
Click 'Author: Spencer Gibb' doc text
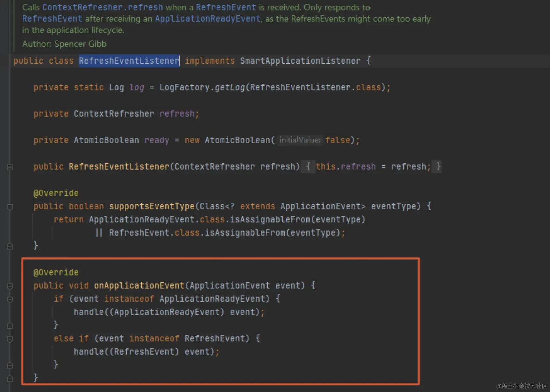pos(64,44)
